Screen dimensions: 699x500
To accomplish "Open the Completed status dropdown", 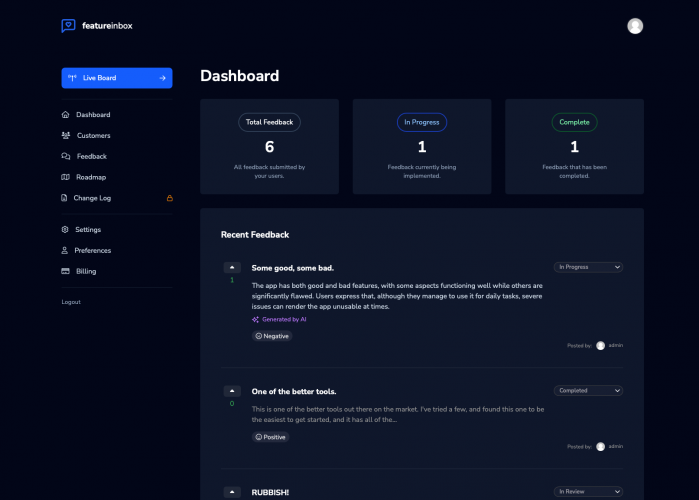I will [588, 390].
